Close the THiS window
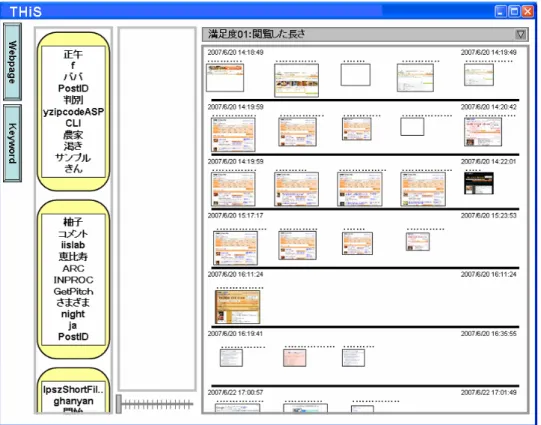The image size is (541, 425). click(528, 11)
